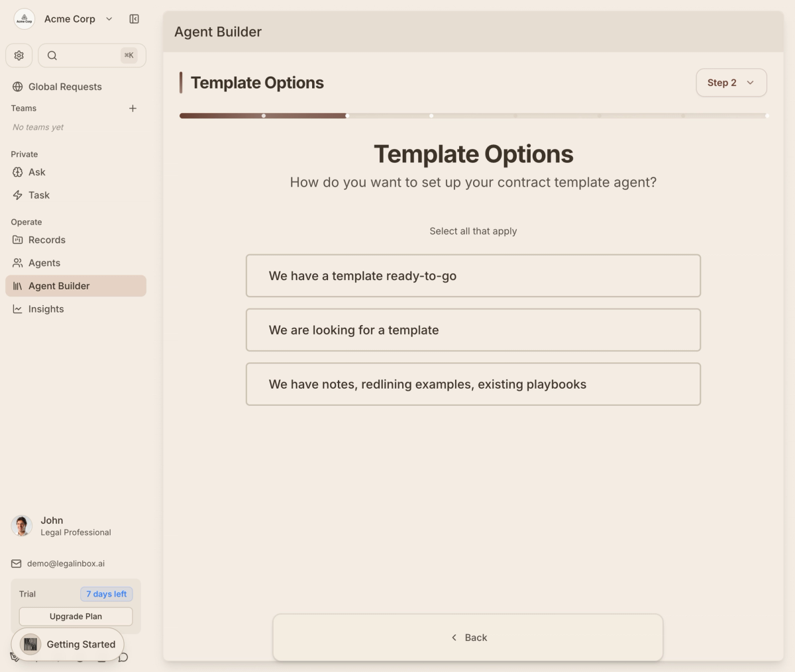Click the chart icon beside Insights
This screenshot has height=672, width=795.
(17, 309)
